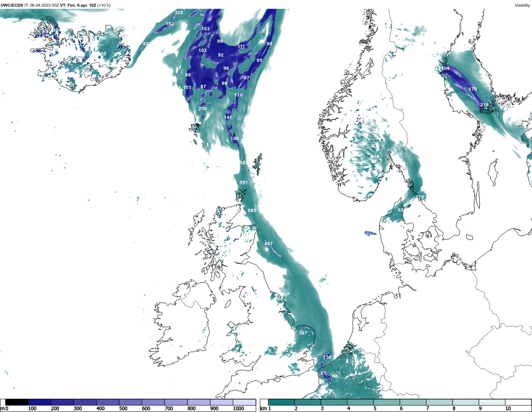The image size is (532, 412).
Task: Click the visibility value 96
Action: point(226,68)
